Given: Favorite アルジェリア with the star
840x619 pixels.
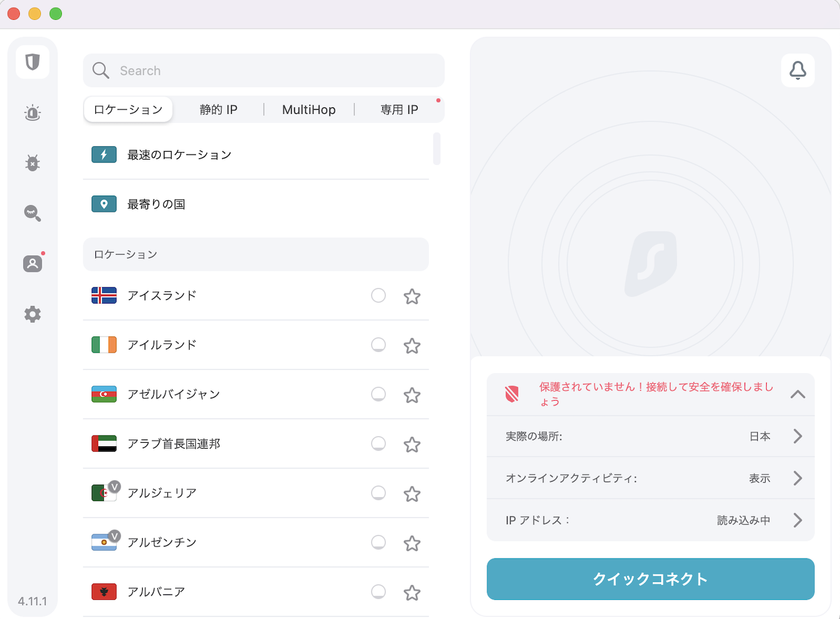Looking at the screenshot, I should (412, 494).
